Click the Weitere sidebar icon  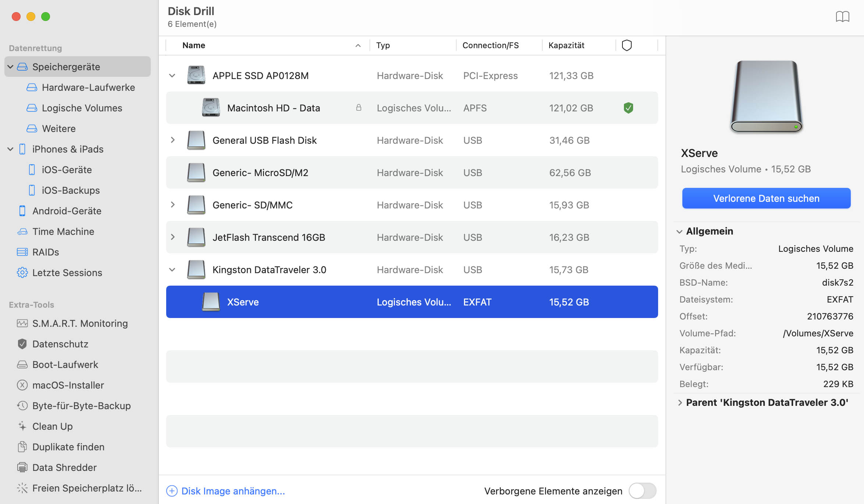[32, 128]
